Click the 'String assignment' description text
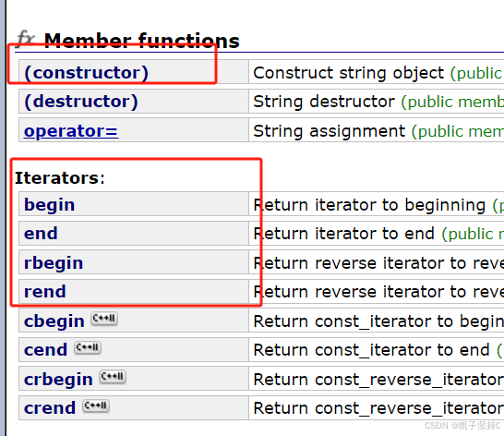The image size is (504, 436). coord(330,131)
